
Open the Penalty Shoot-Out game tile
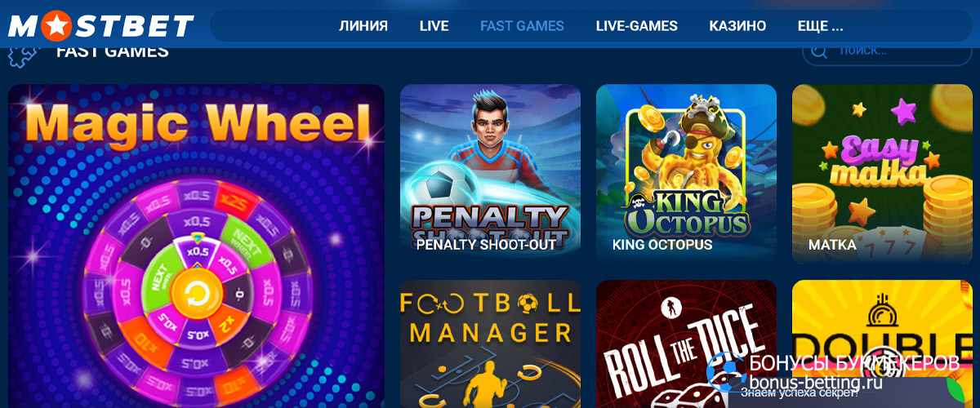pos(490,174)
